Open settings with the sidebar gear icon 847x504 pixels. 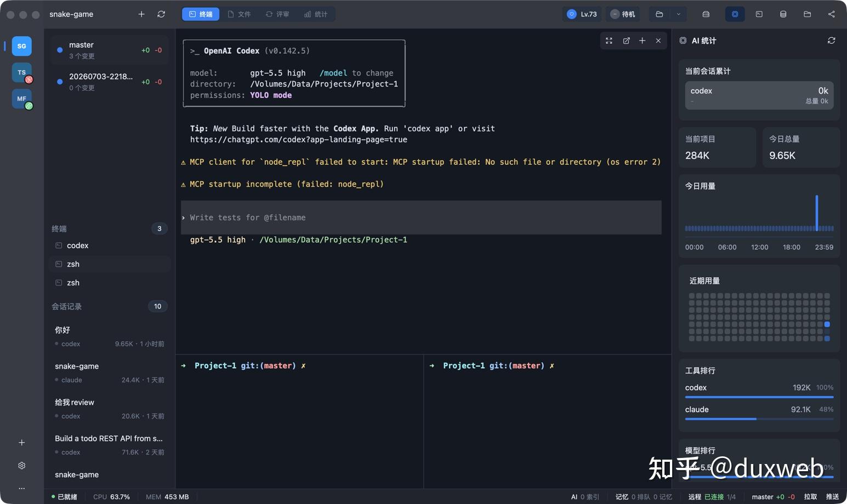click(x=22, y=466)
